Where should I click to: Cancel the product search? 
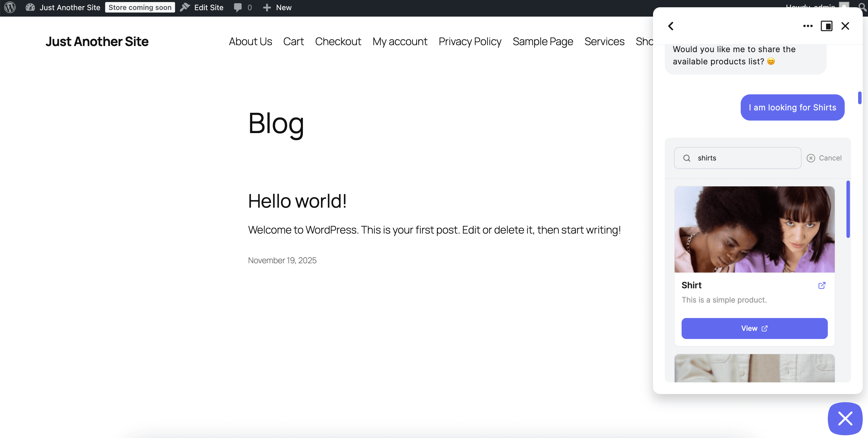tap(824, 158)
